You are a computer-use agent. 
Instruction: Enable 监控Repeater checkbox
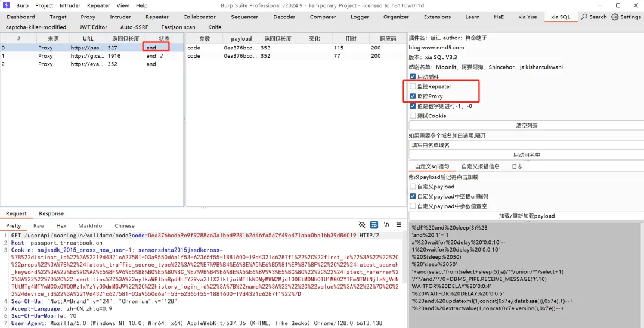(x=413, y=86)
